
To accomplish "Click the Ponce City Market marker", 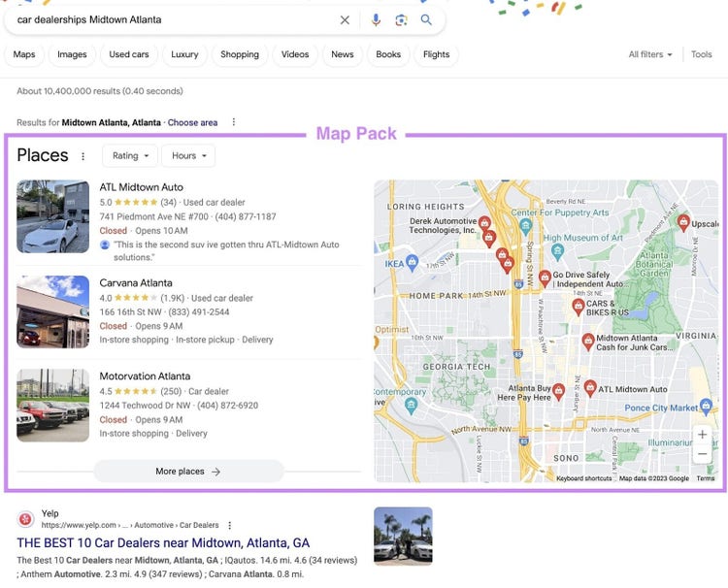I will [x=706, y=407].
